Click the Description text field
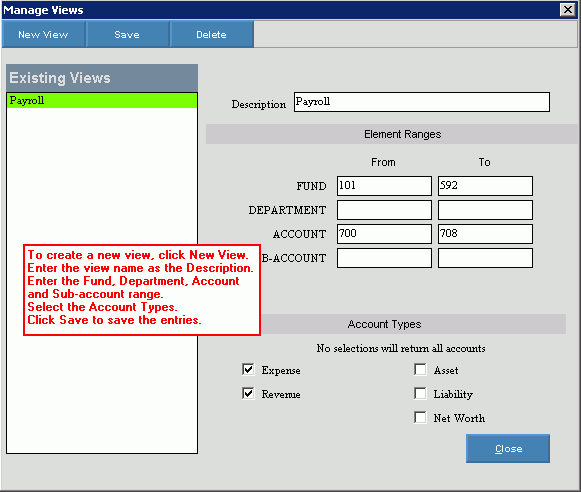This screenshot has height=492, width=581. (x=422, y=102)
